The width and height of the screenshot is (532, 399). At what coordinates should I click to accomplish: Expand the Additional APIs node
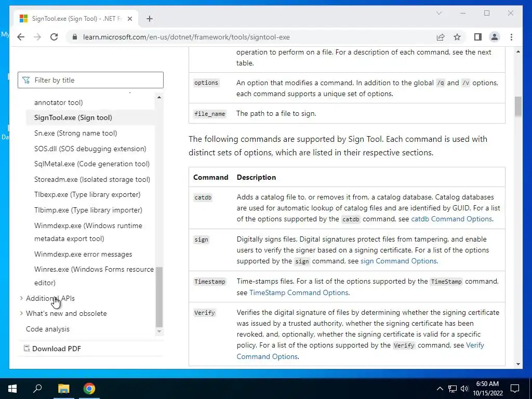tap(21, 298)
